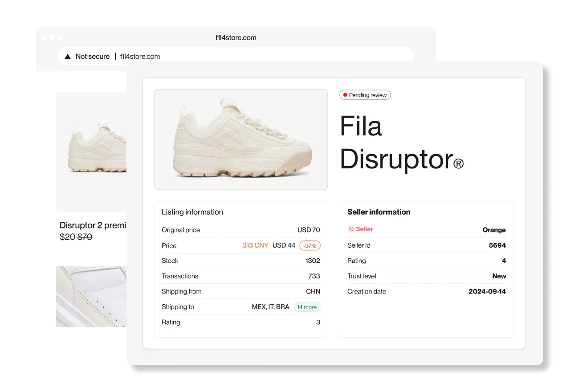The width and height of the screenshot is (570, 392).
Task: Click the orange 313 CNY price
Action: click(255, 245)
